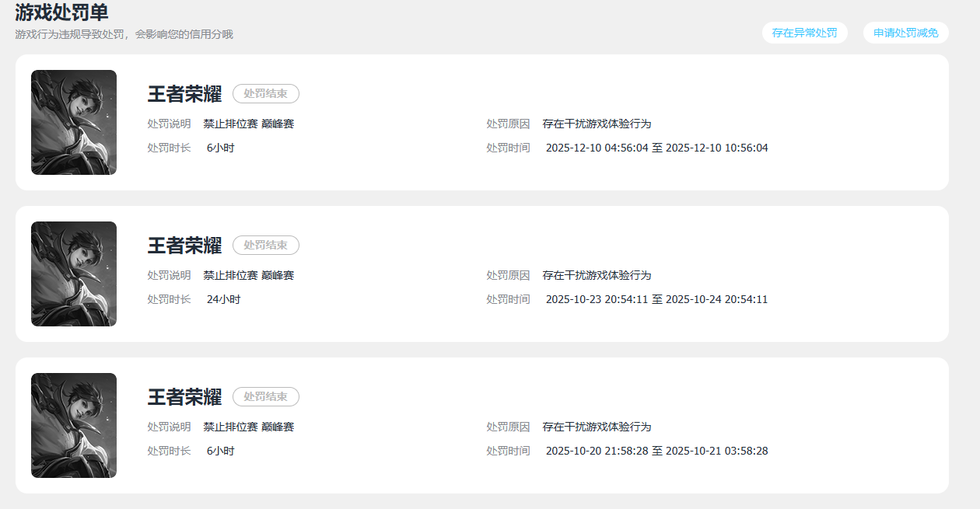
Task: Select 王者荣耀 title in the bottom card
Action: (184, 397)
